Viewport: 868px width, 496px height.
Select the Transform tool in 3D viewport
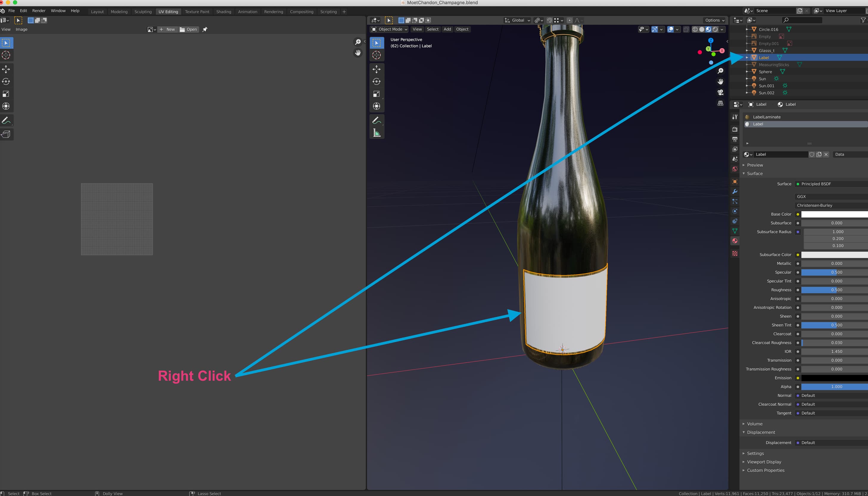point(376,106)
